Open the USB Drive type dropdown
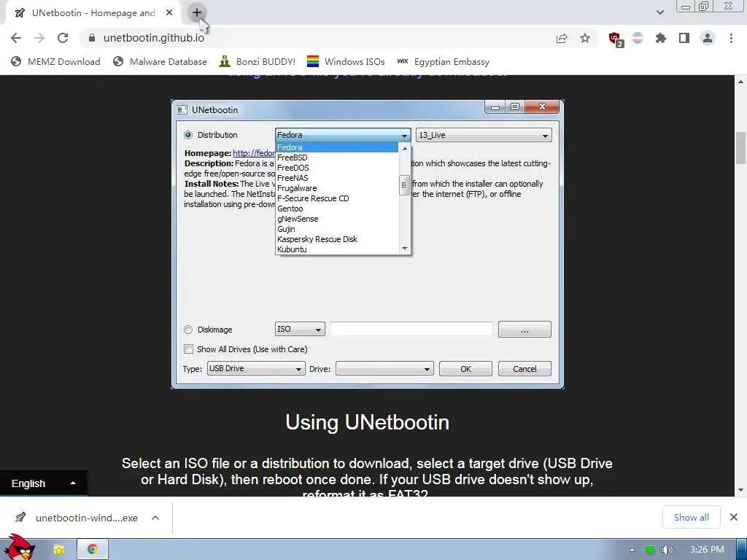 [x=256, y=368]
